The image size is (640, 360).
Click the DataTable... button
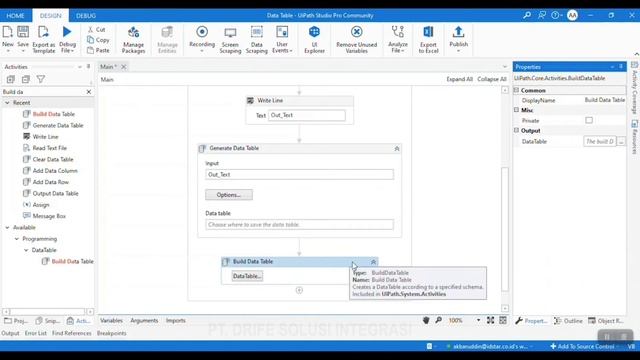(247, 276)
